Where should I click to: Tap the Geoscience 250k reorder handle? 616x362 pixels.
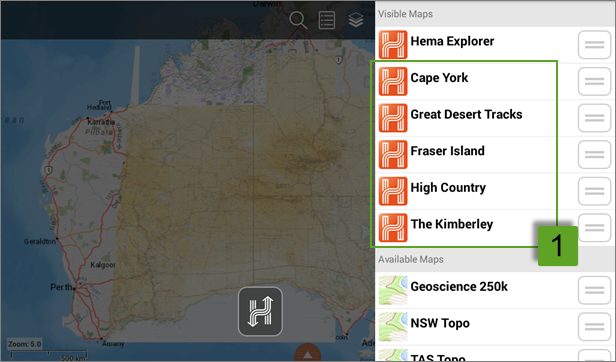594,290
